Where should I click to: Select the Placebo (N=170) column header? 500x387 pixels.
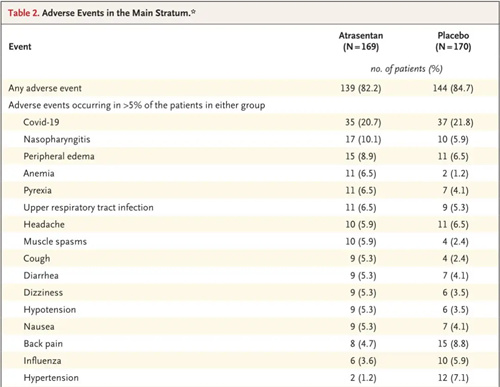(x=453, y=41)
